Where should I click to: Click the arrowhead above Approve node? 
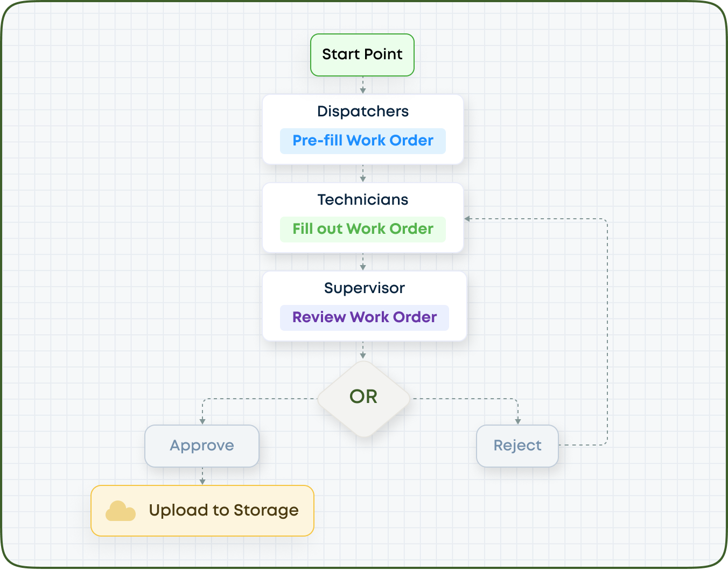click(x=202, y=421)
